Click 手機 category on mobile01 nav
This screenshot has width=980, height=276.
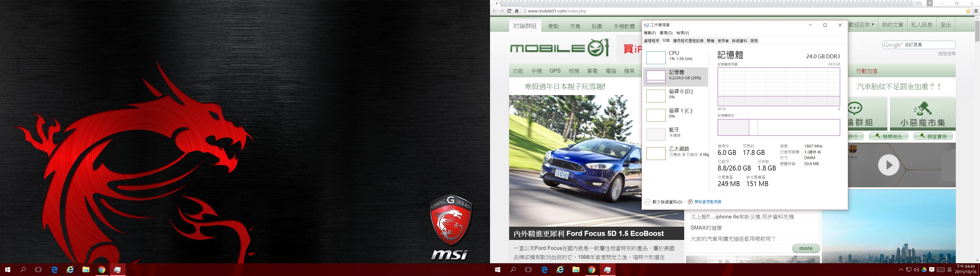pos(536,71)
